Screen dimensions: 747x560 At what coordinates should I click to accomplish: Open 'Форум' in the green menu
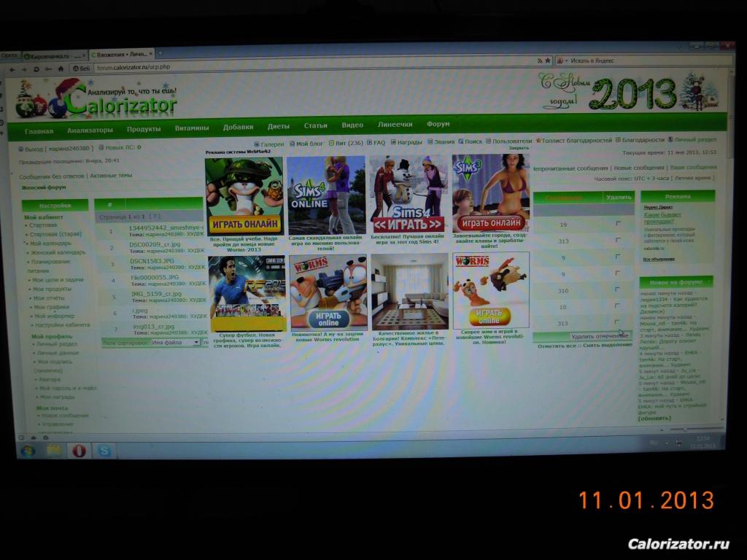[x=438, y=124]
